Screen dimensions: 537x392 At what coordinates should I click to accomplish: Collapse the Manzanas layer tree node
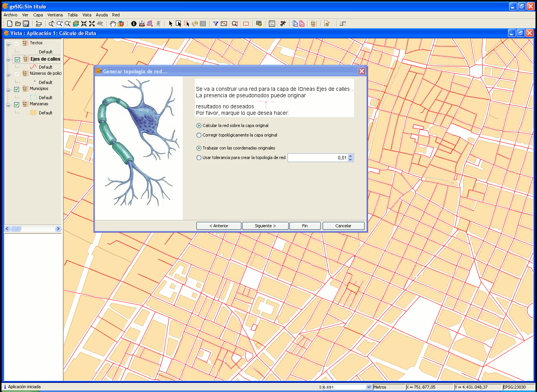[8, 105]
